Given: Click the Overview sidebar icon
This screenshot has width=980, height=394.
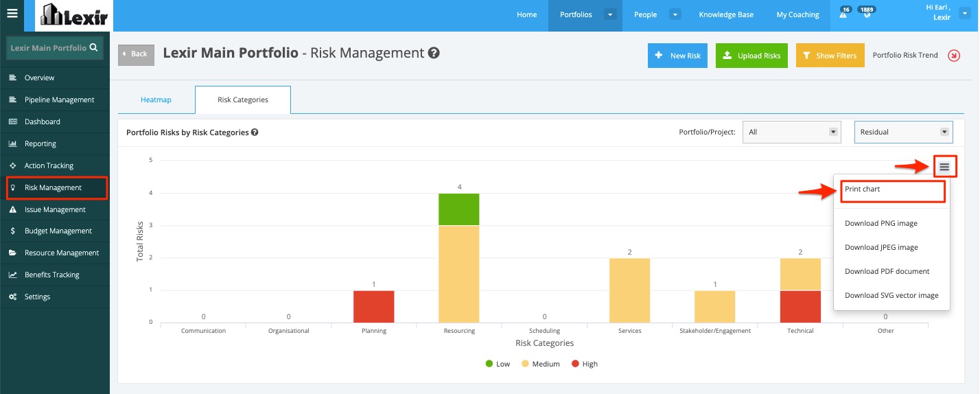Looking at the screenshot, I should (12, 78).
